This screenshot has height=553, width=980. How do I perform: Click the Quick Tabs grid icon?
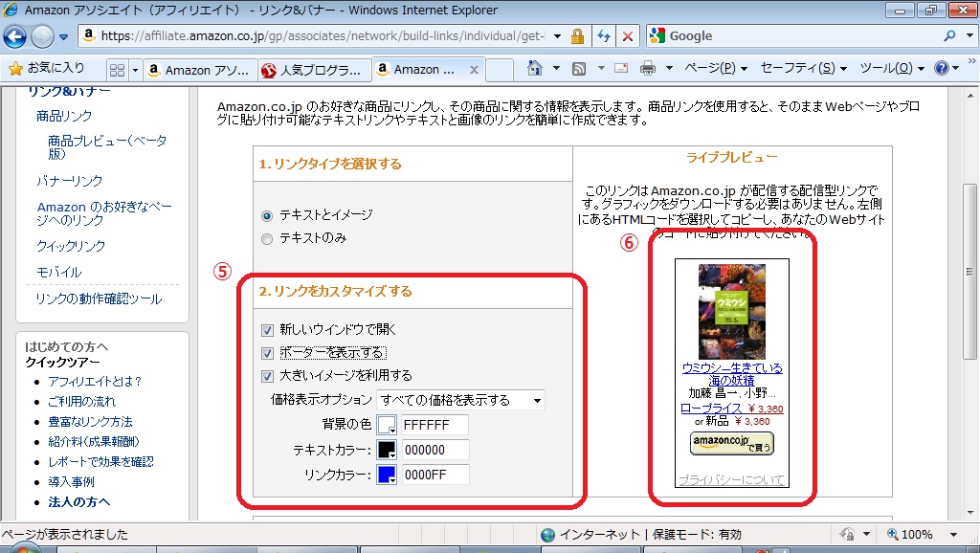117,70
